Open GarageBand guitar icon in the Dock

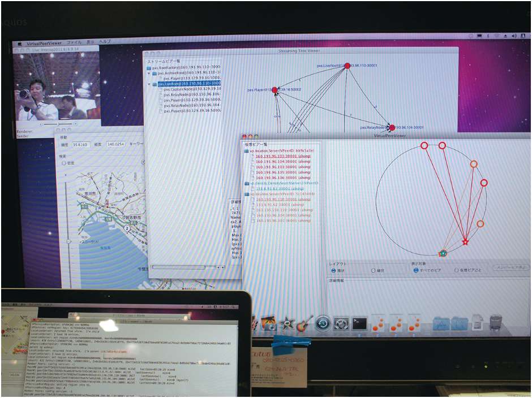click(304, 323)
